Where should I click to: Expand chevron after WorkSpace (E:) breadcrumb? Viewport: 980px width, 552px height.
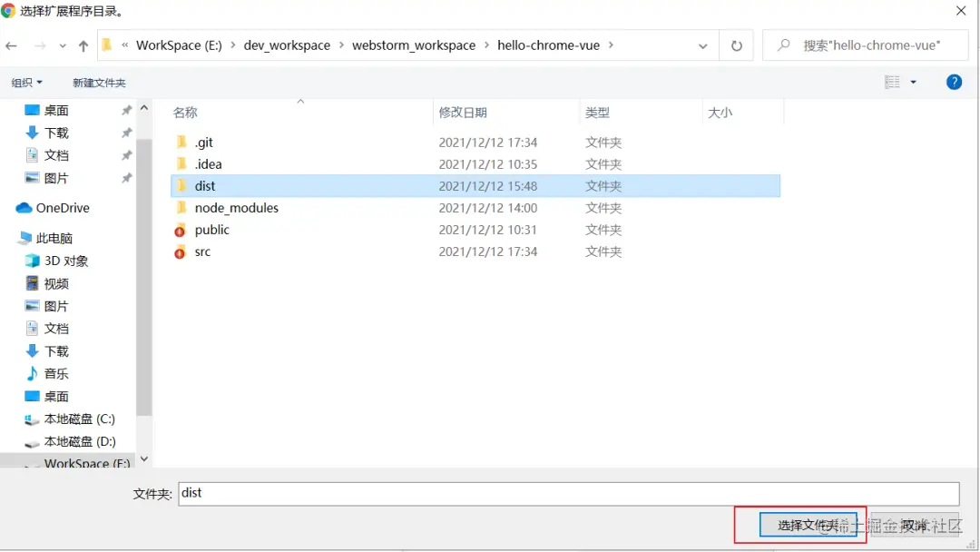[x=233, y=45]
